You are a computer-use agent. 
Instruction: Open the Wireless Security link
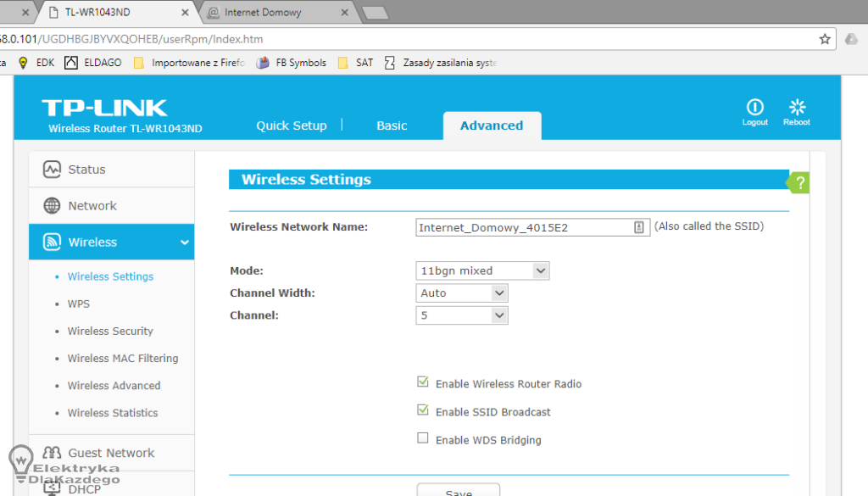110,332
